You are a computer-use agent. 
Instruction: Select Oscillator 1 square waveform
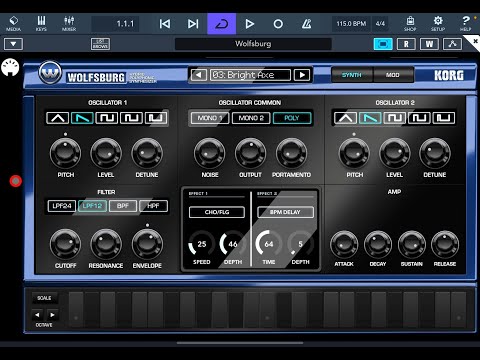107,118
